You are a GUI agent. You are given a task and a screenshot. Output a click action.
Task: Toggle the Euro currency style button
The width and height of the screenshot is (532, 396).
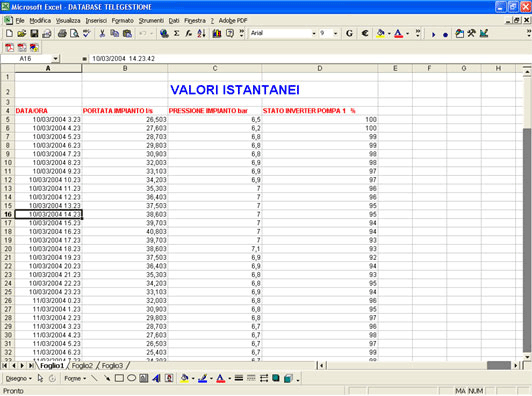365,33
